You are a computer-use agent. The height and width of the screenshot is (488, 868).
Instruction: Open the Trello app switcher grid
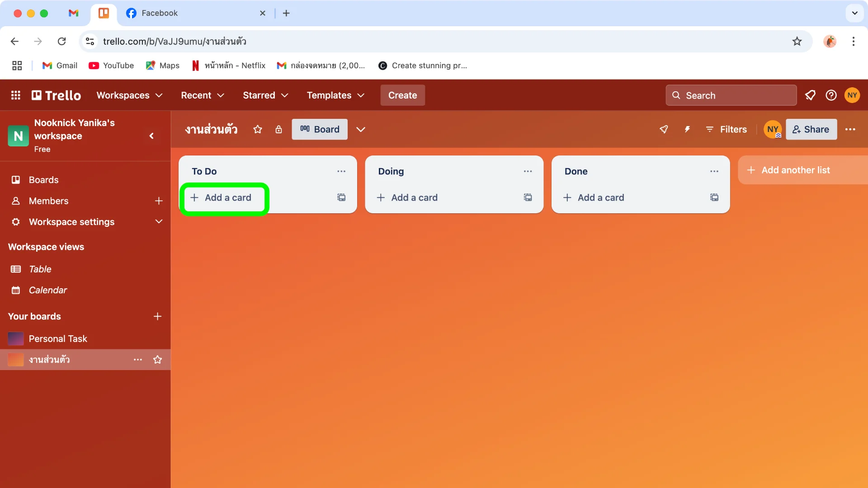16,95
